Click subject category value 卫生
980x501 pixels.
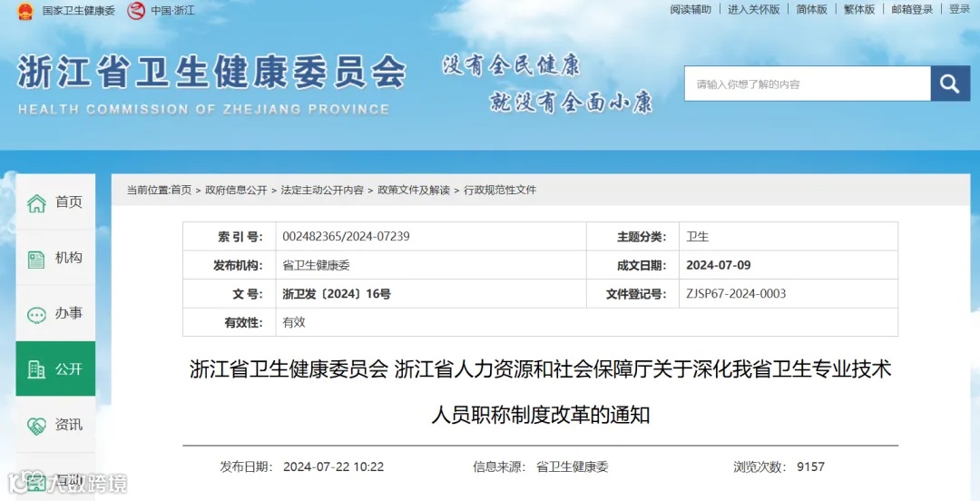698,237
